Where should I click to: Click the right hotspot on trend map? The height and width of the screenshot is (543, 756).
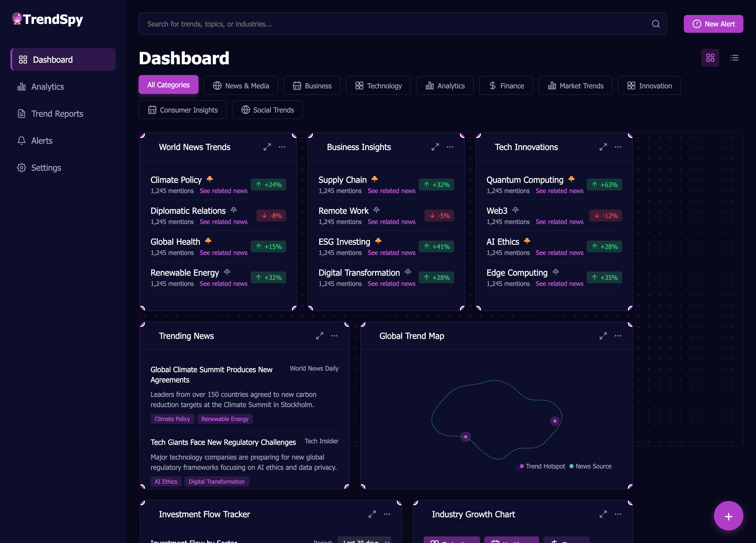pyautogui.click(x=555, y=421)
